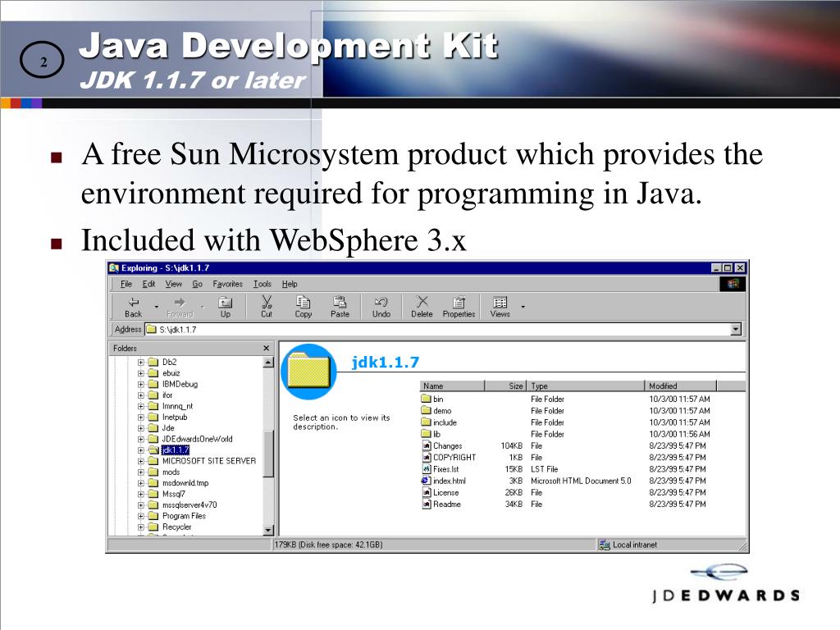The width and height of the screenshot is (840, 630).
Task: Open the Tools menu
Action: [x=262, y=284]
